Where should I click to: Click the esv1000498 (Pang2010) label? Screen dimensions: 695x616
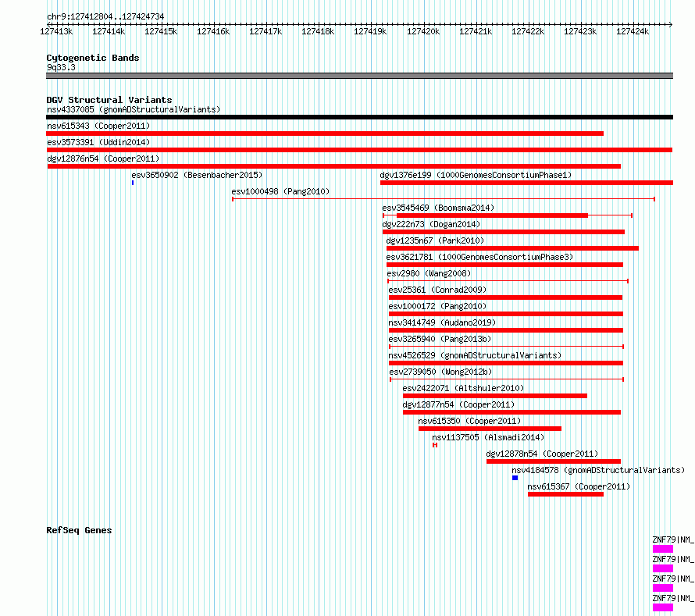point(280,191)
